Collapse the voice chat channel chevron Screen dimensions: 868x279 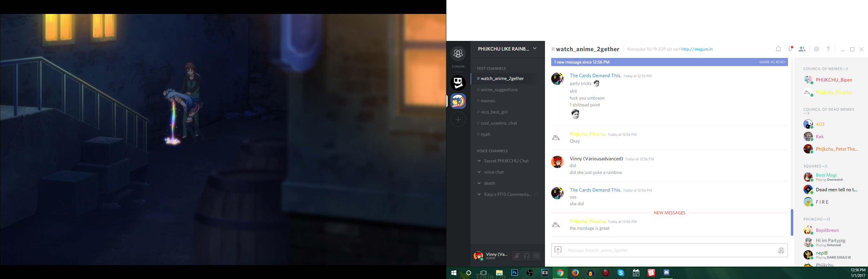click(479, 172)
